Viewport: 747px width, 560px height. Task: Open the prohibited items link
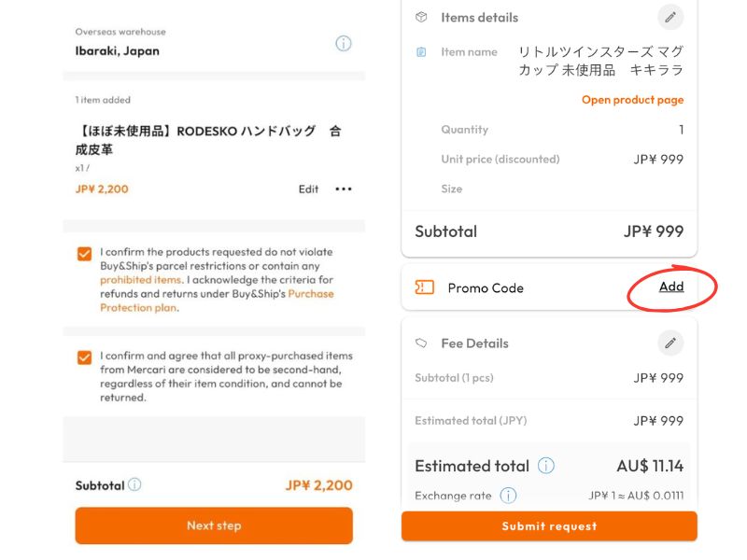click(140, 280)
